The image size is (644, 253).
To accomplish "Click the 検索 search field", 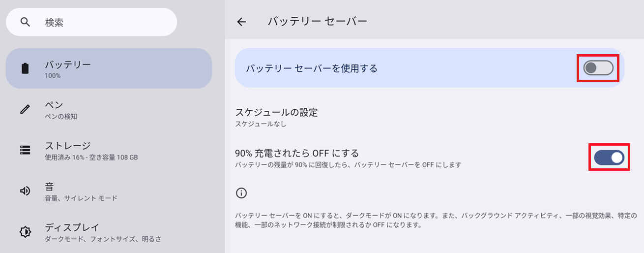I will (x=91, y=22).
